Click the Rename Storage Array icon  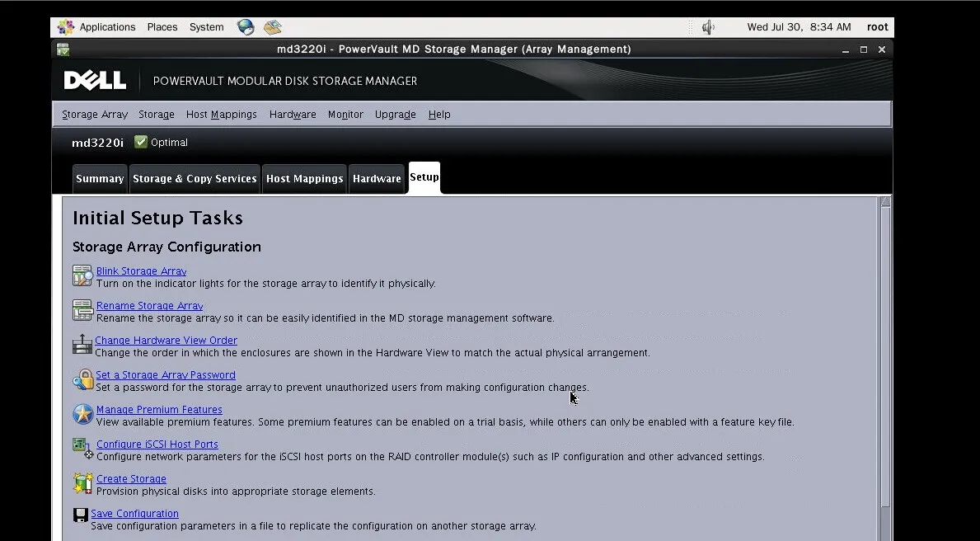click(82, 310)
